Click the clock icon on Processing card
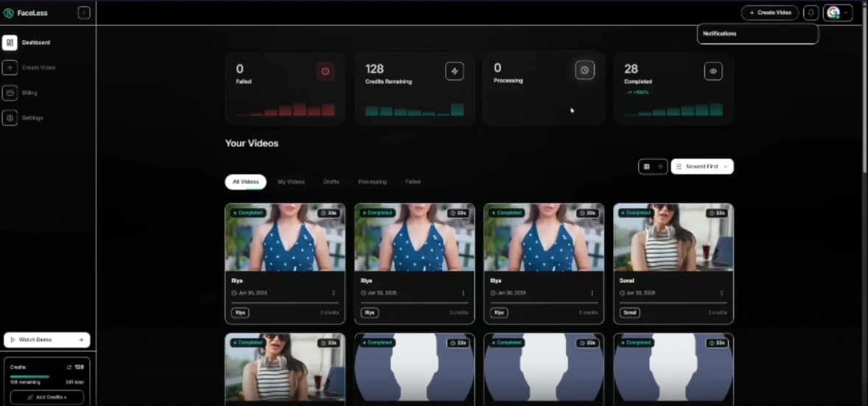 pyautogui.click(x=584, y=70)
